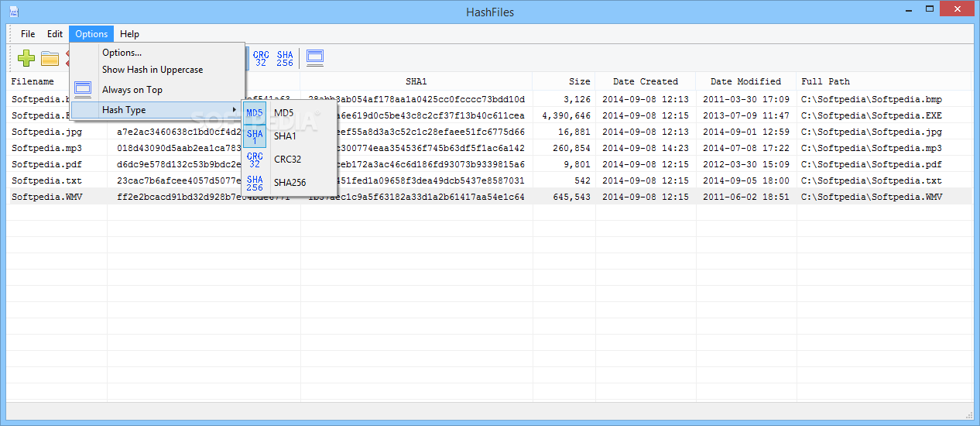Image resolution: width=980 pixels, height=426 pixels.
Task: Sort by the Size column header
Action: point(564,81)
